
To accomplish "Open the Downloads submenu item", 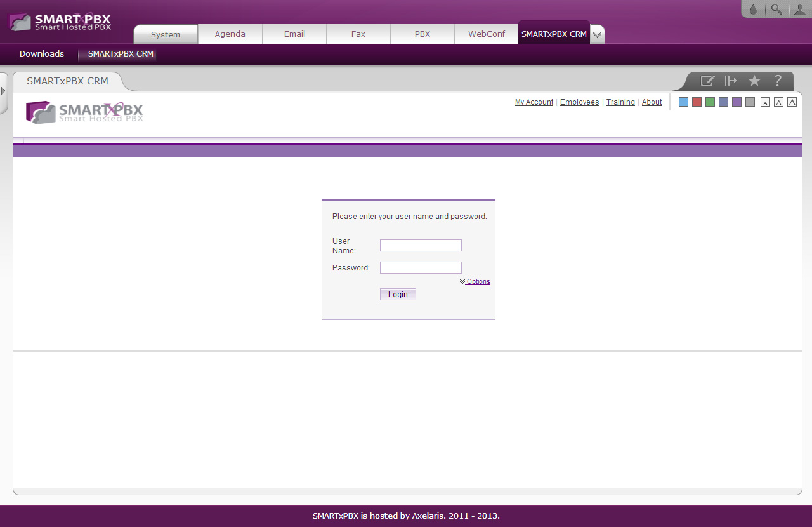I will [x=42, y=54].
